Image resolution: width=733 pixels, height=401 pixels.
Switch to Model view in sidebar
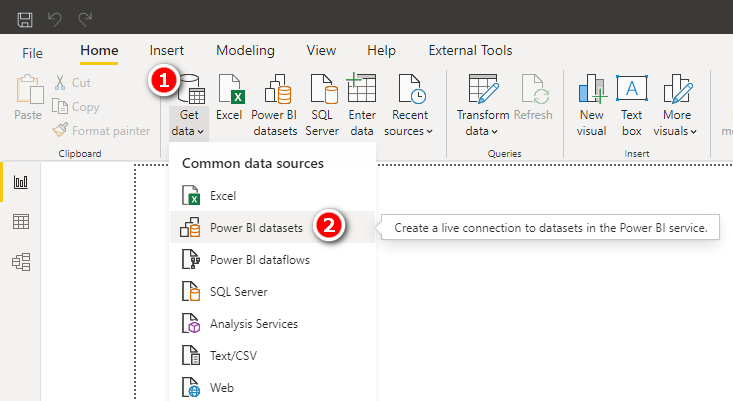pos(21,262)
